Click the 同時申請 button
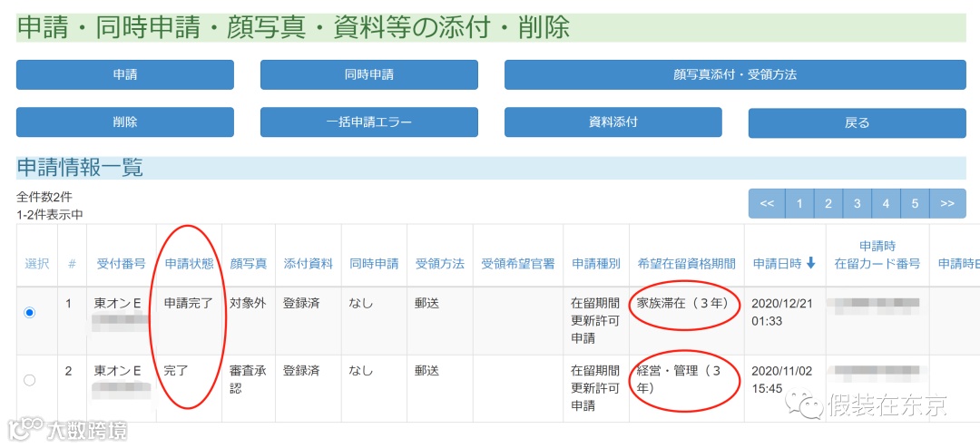The image size is (980, 448). (368, 75)
